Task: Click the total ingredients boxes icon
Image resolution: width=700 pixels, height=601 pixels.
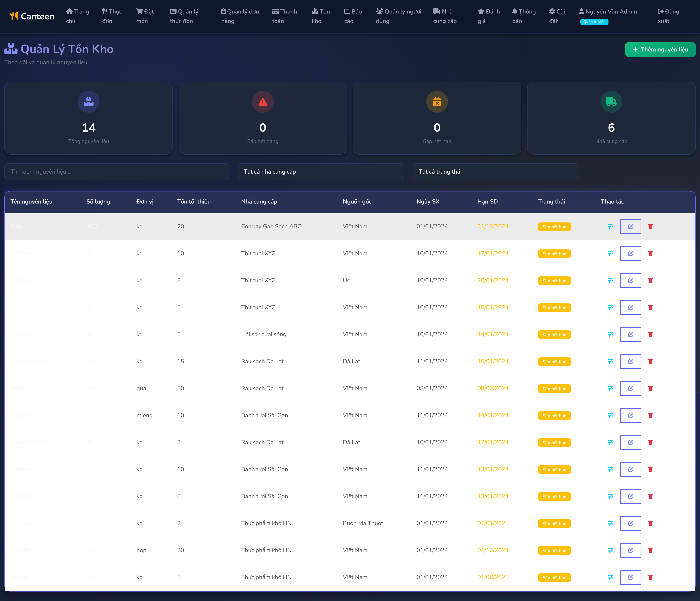Action: coord(89,102)
